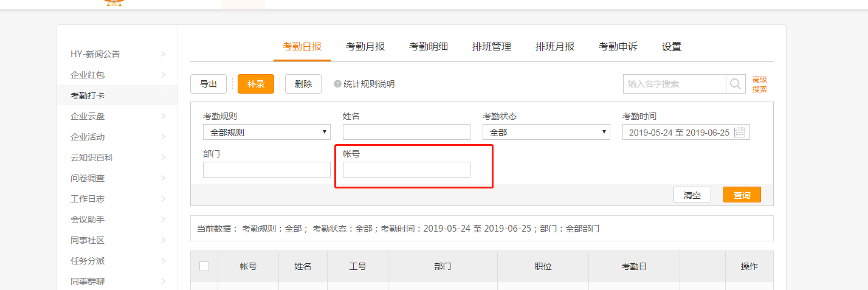Image resolution: width=868 pixels, height=290 pixels.
Task: Focus the 姓名 input field
Action: coord(407,132)
